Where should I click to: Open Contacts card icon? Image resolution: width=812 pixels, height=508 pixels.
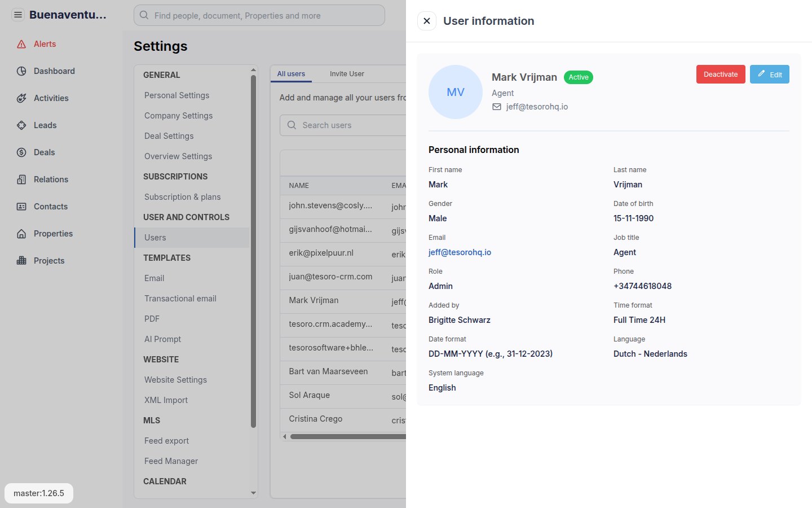21,207
